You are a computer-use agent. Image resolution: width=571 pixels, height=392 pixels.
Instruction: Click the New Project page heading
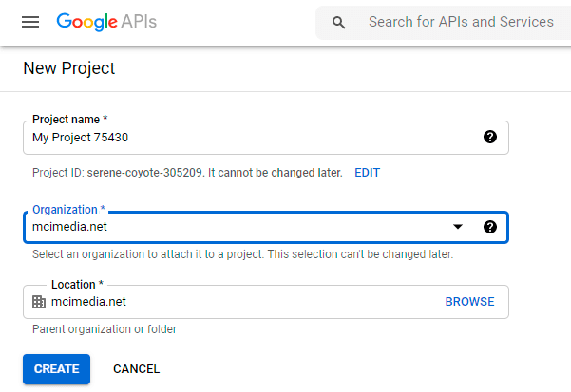(68, 68)
